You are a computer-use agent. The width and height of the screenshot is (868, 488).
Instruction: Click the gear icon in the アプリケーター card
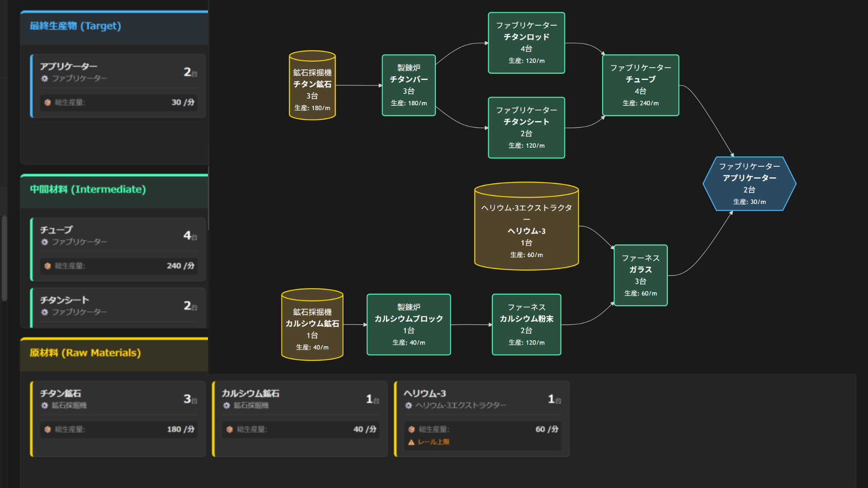[44, 79]
